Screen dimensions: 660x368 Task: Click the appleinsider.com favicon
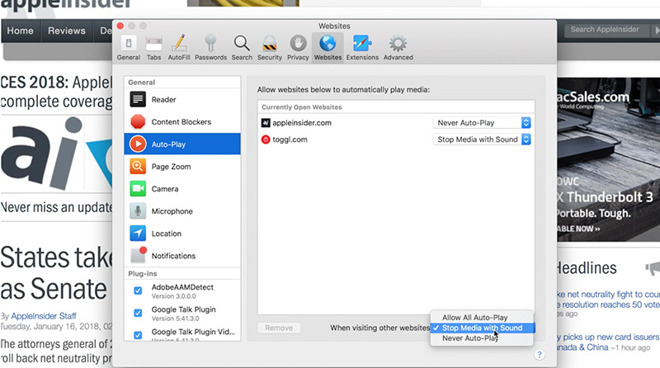[x=265, y=123]
